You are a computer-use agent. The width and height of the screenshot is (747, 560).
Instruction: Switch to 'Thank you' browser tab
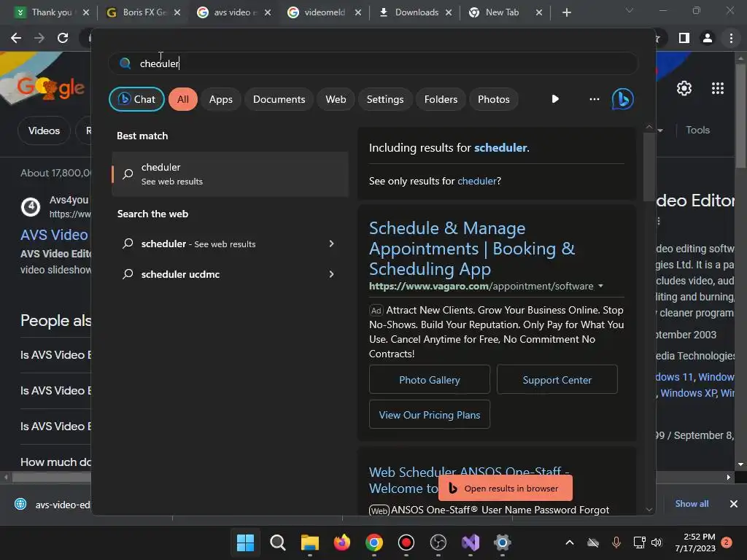52,12
